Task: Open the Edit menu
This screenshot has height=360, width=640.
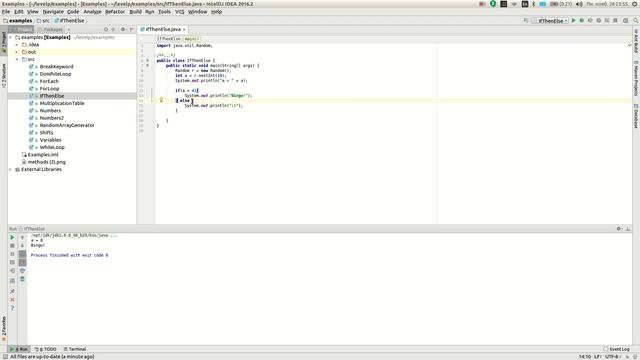Action: 19,12
